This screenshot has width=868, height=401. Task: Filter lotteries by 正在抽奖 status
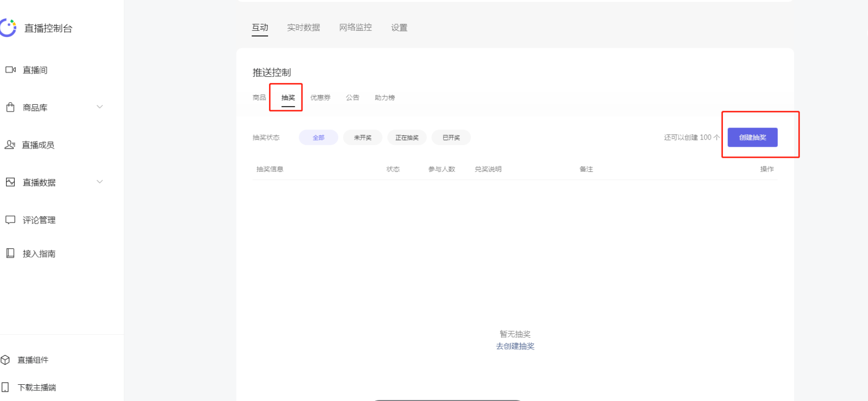click(407, 138)
